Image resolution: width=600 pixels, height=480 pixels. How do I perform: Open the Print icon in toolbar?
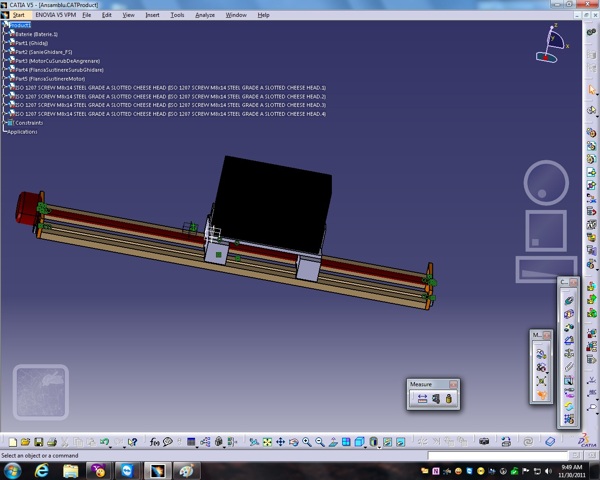click(x=52, y=442)
